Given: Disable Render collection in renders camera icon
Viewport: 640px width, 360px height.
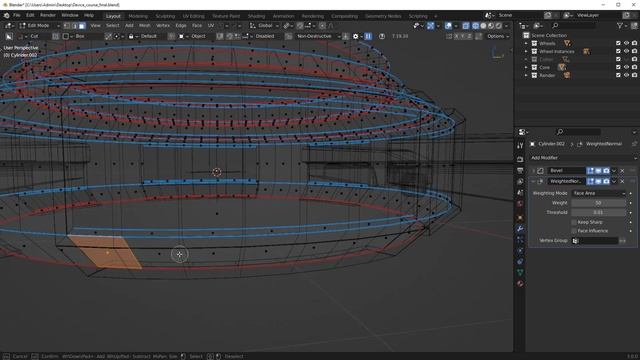Looking at the screenshot, I should 634,76.
